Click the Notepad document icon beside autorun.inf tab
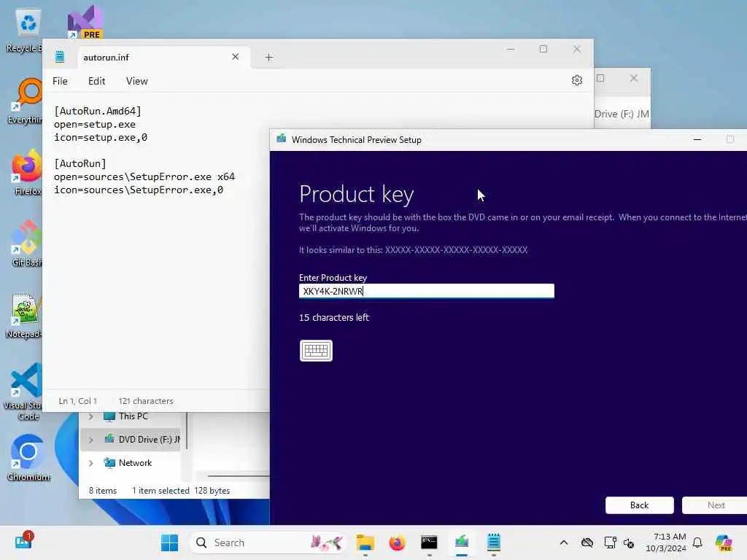 60,57
